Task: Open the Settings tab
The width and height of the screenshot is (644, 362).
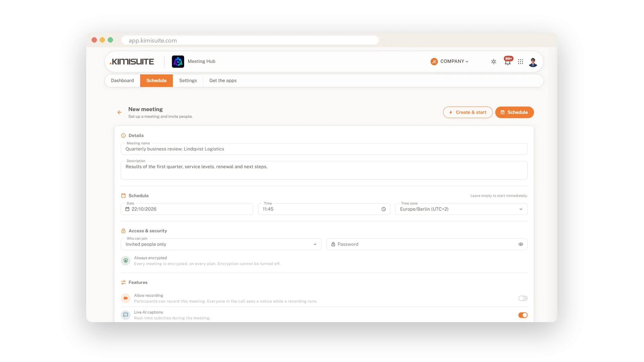Action: 188,81
